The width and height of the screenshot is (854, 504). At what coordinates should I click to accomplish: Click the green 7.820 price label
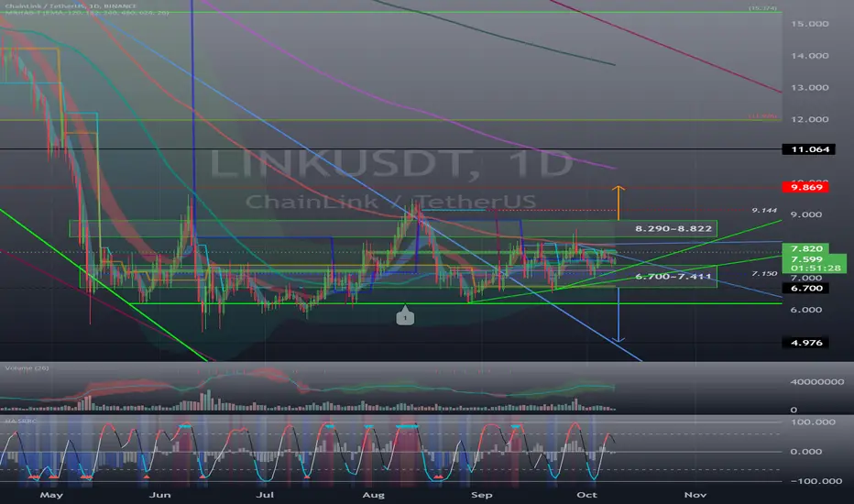click(806, 248)
